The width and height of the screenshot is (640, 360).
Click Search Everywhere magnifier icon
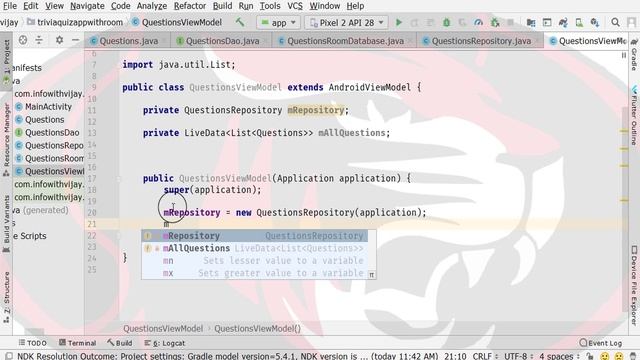[x=616, y=22]
